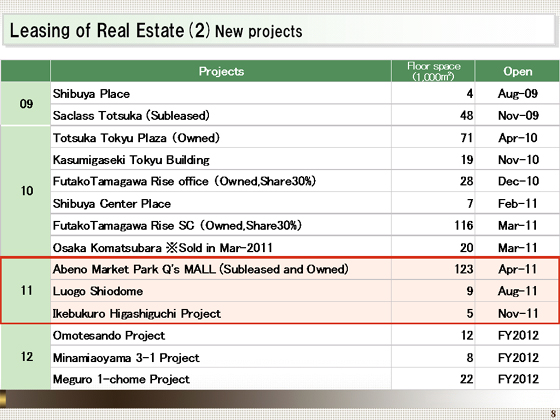Click floor space value '116'
The width and height of the screenshot is (560, 420).
(x=464, y=225)
